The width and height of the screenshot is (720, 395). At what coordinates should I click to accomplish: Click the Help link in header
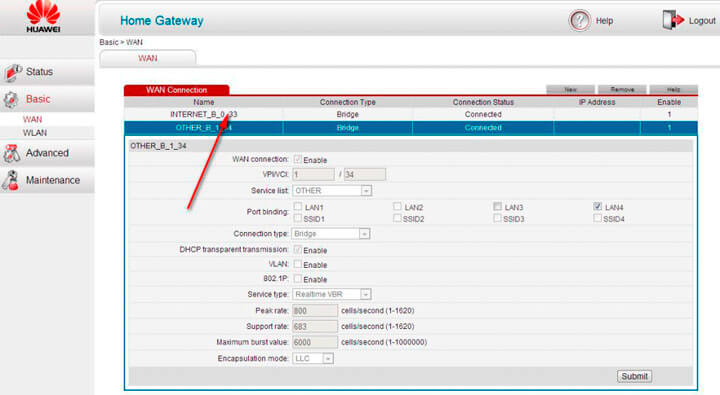(x=604, y=21)
